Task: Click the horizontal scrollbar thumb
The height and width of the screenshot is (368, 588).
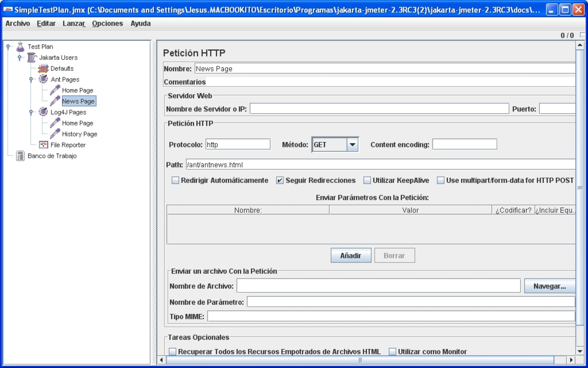Action: [360, 360]
